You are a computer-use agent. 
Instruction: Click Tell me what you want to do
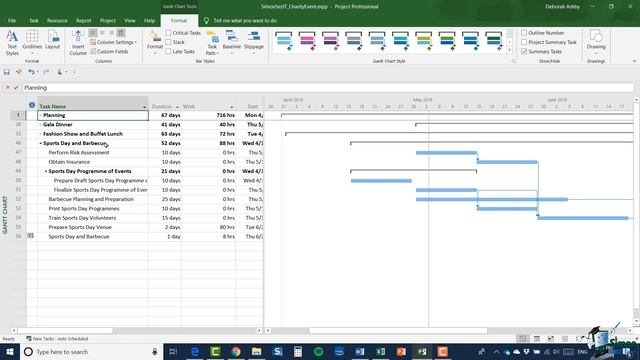point(244,20)
